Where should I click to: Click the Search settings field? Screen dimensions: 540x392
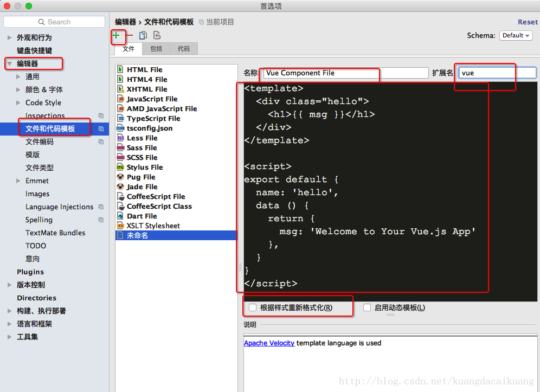pyautogui.click(x=54, y=22)
